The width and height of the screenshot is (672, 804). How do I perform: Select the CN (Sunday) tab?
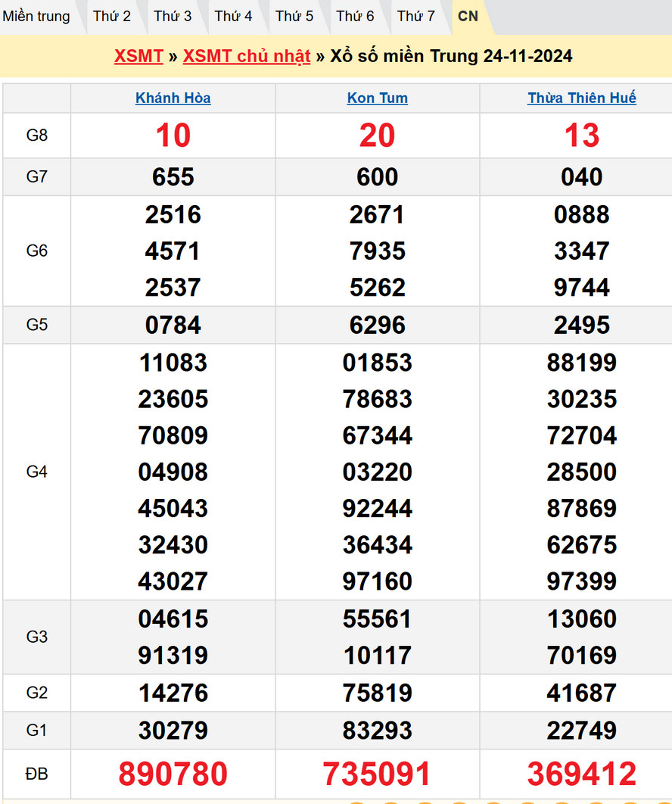468,16
